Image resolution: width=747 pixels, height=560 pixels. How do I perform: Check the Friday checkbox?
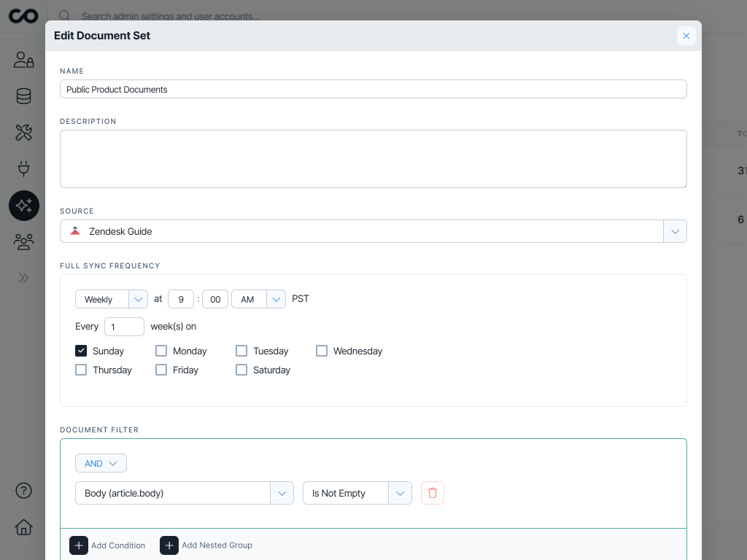161,370
